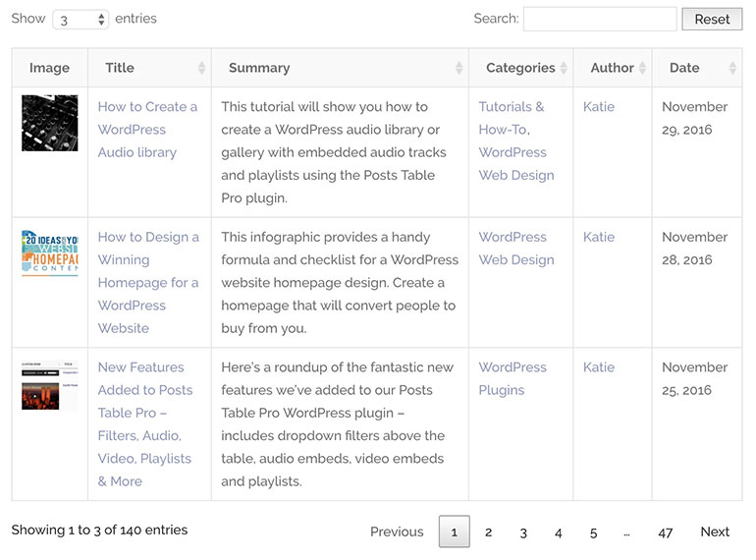
Task: Open the Show entries count dropdown
Action: pos(81,20)
